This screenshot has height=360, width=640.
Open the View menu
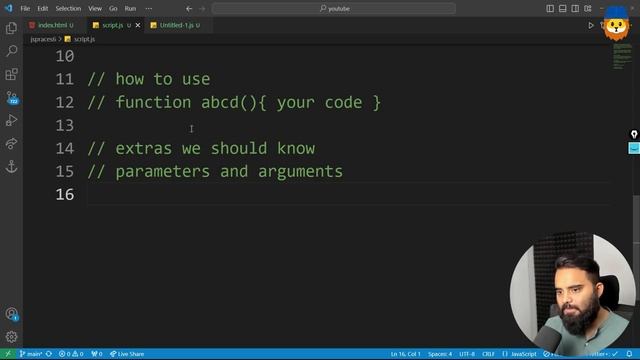tap(95, 9)
